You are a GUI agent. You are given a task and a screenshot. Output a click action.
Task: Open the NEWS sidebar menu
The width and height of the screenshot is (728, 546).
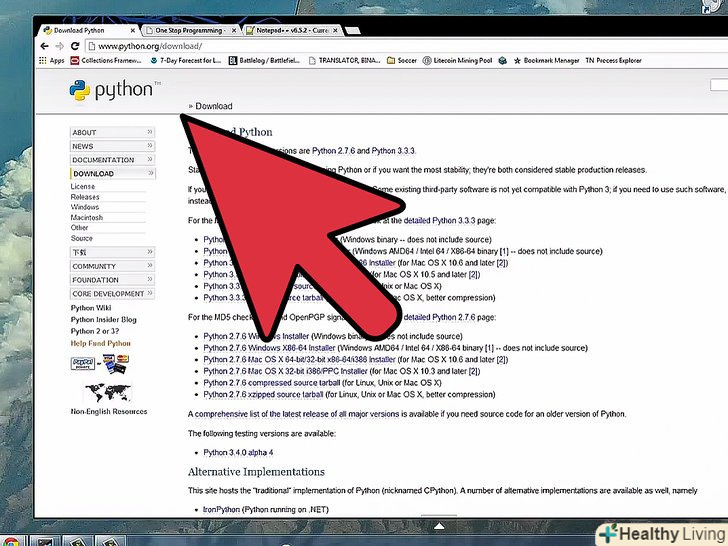112,146
